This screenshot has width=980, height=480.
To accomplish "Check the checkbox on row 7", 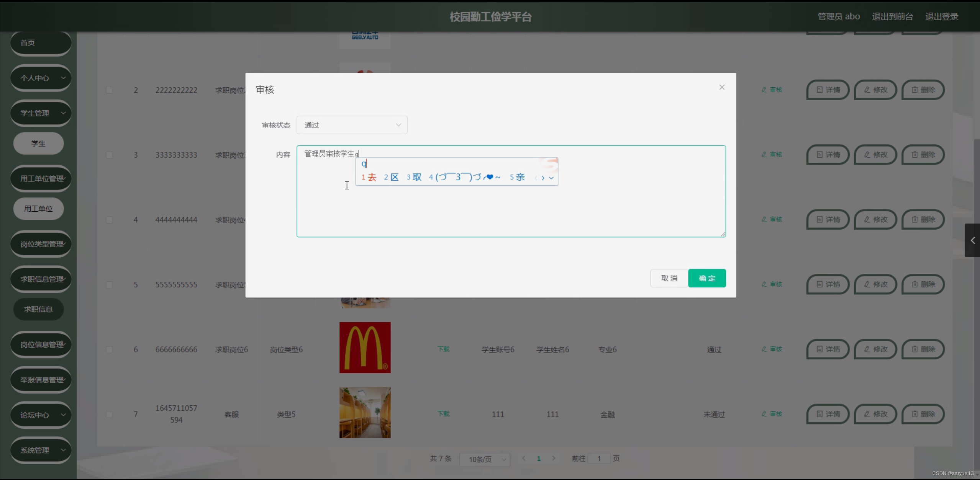I will [110, 414].
